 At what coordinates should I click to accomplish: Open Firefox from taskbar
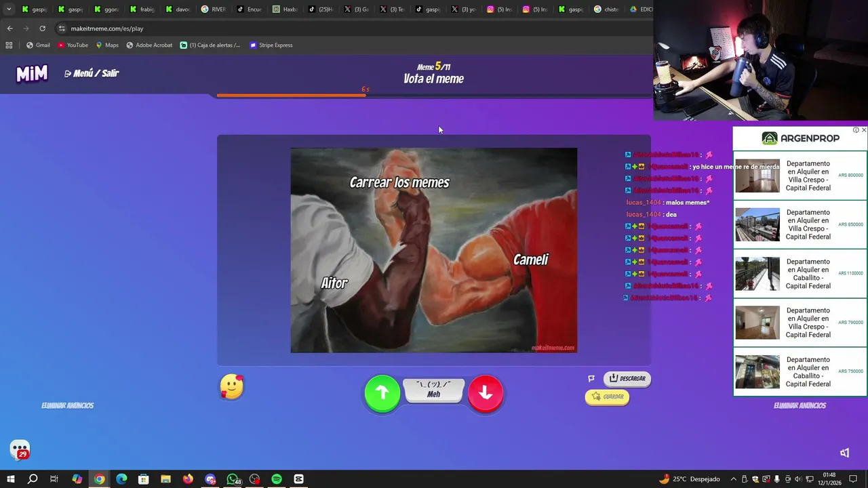point(188,479)
